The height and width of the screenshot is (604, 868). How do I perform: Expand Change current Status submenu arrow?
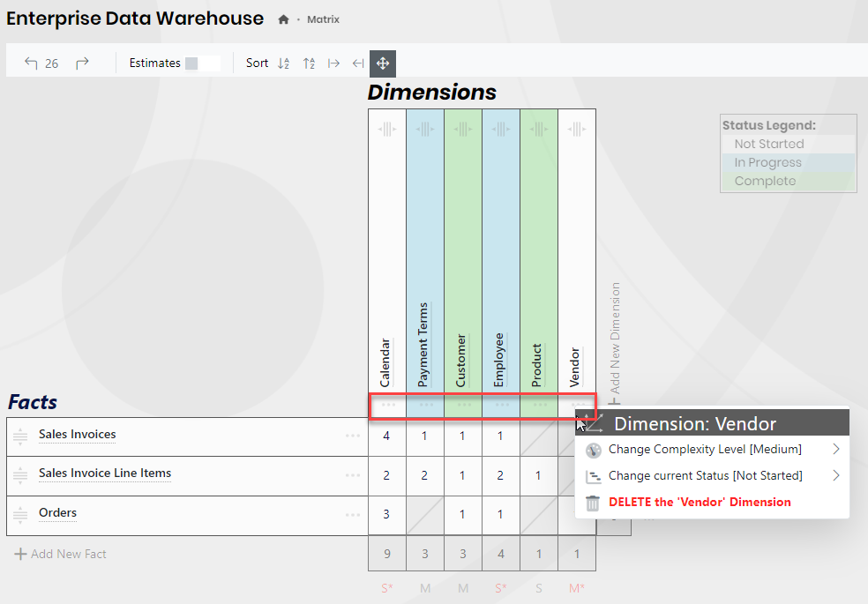835,476
